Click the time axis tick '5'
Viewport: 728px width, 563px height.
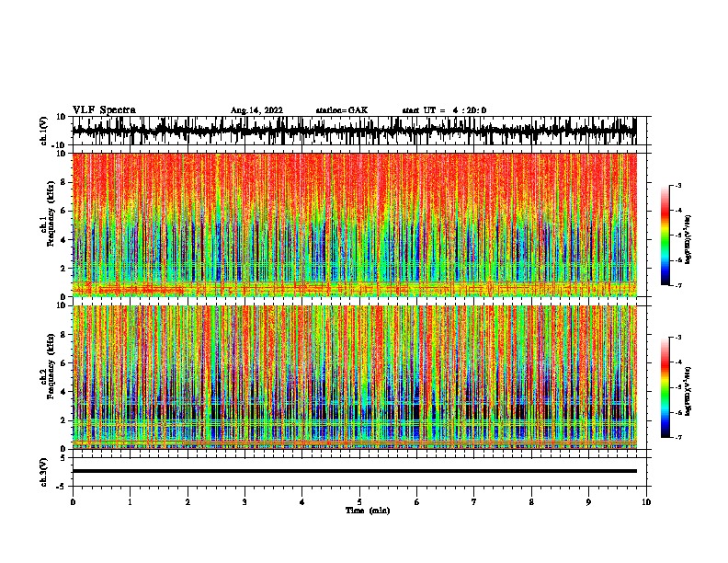(x=359, y=502)
